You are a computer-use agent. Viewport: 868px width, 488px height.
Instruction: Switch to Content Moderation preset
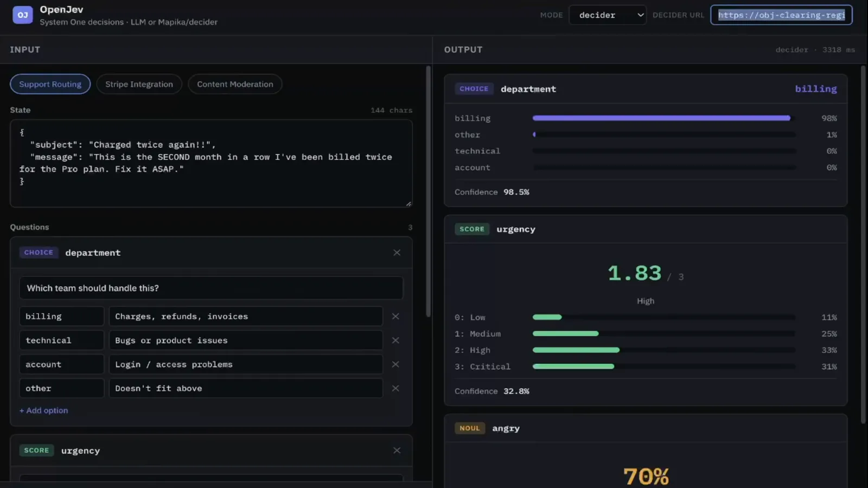click(235, 84)
